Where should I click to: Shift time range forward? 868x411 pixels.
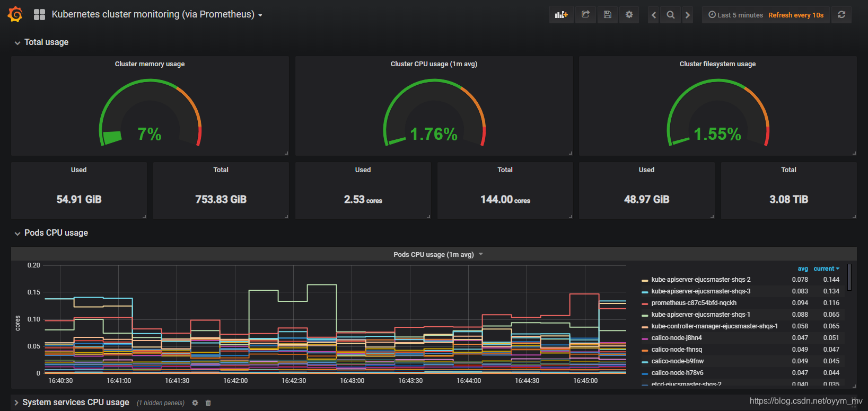[x=688, y=15]
